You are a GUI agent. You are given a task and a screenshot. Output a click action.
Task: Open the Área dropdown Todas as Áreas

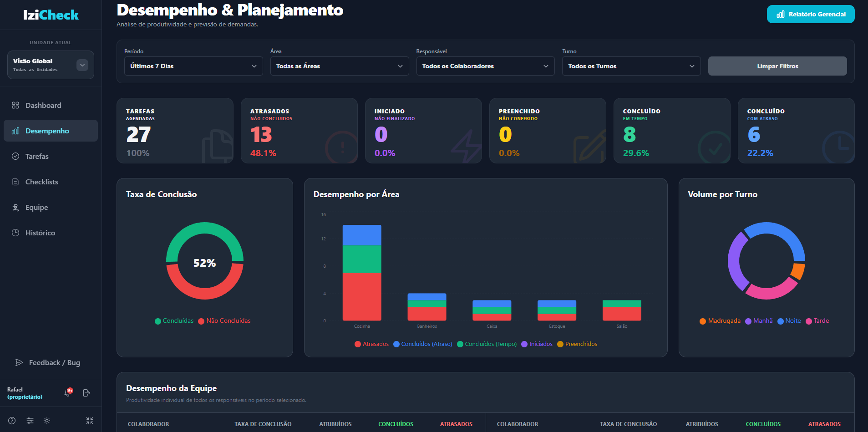click(340, 66)
